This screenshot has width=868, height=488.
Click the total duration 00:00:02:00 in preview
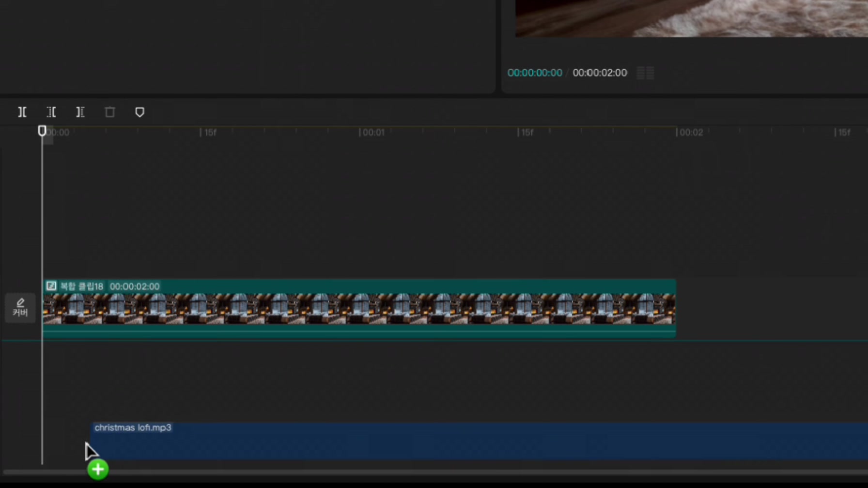600,73
